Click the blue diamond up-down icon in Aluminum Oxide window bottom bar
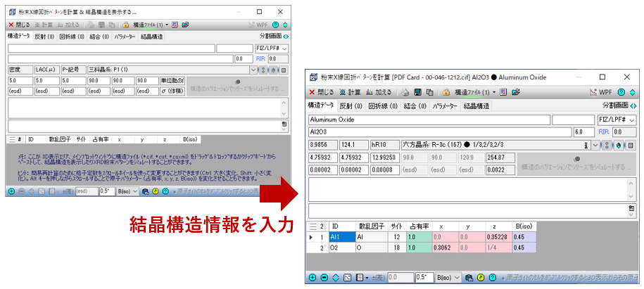 336,278
